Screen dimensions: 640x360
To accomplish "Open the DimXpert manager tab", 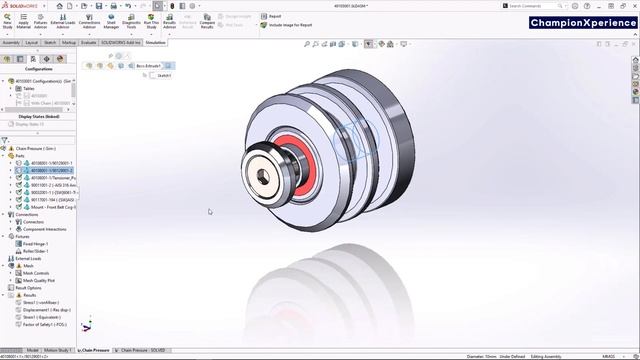I will 47,59.
